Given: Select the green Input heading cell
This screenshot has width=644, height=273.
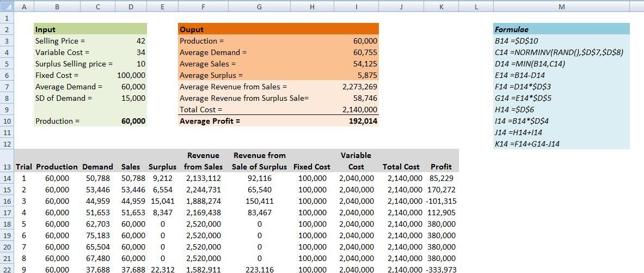Looking at the screenshot, I should click(x=90, y=29).
